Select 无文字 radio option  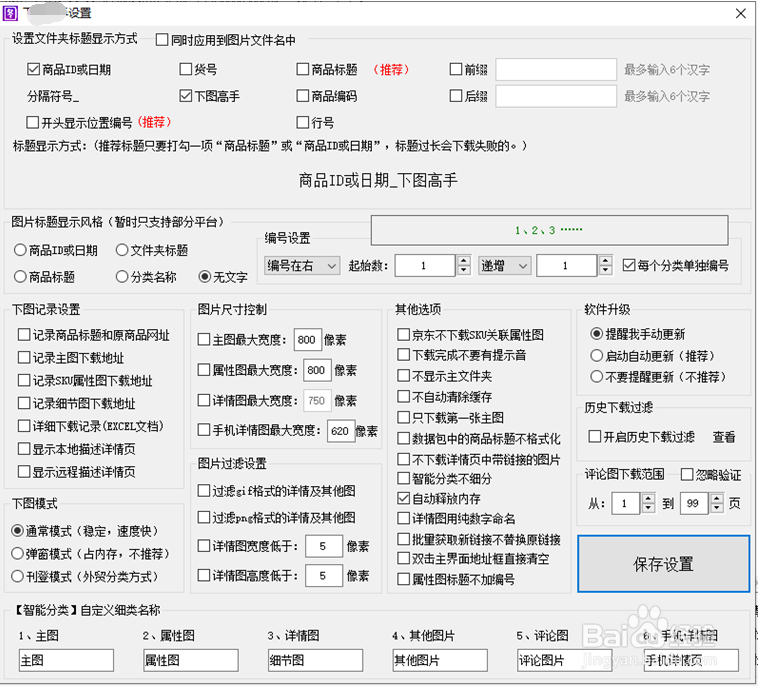[x=205, y=277]
